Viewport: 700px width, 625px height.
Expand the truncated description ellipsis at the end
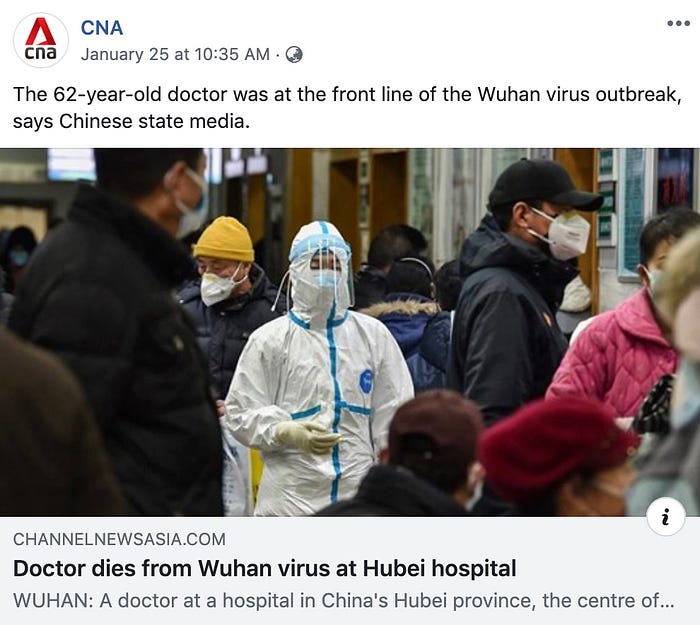(x=667, y=601)
